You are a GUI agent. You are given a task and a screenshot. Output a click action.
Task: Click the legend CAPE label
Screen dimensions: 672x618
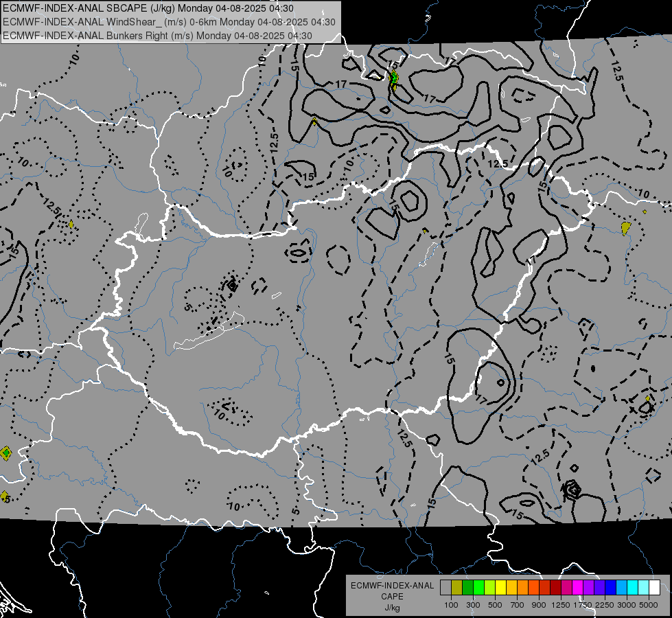392,597
